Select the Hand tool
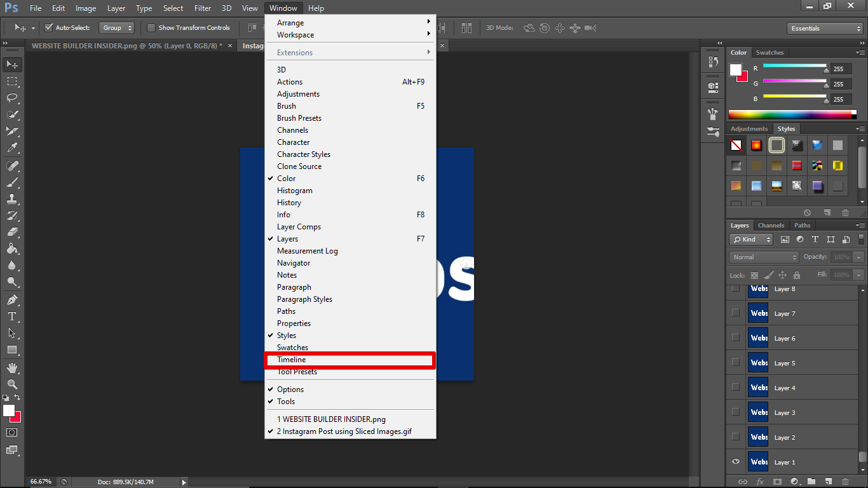Image resolution: width=868 pixels, height=488 pixels. tap(12, 367)
